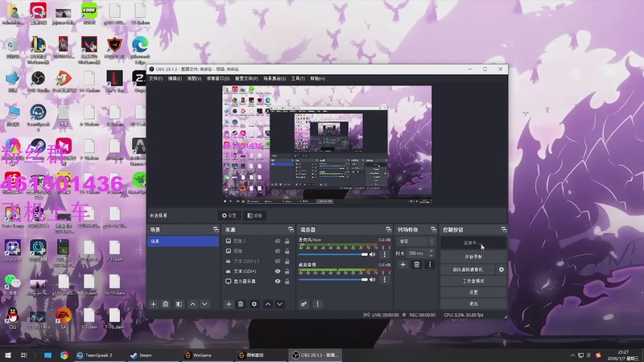Open 视图(V) View menu in OBS

click(194, 78)
